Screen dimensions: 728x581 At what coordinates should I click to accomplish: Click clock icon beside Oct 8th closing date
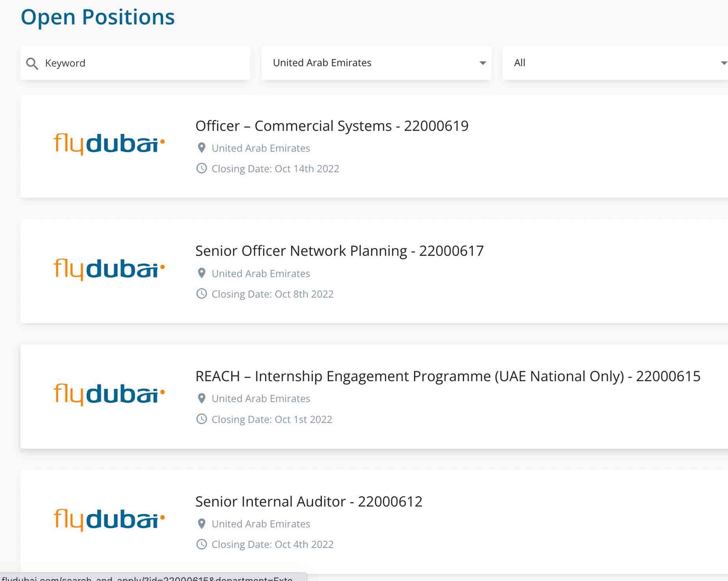pyautogui.click(x=202, y=294)
